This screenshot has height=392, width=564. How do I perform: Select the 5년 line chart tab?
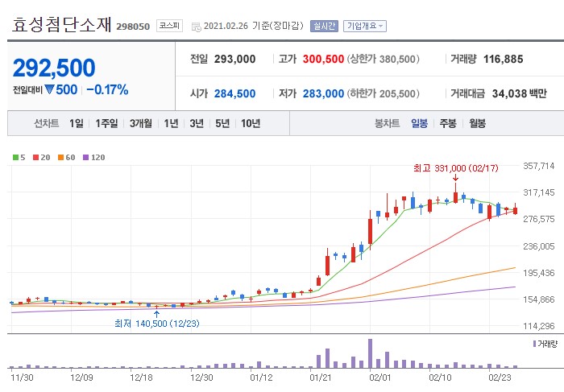(x=222, y=124)
